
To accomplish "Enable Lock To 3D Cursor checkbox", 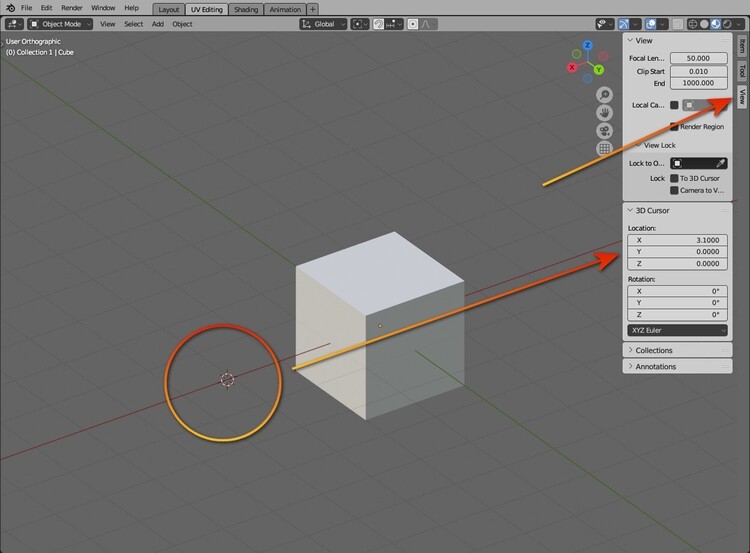I will tap(674, 178).
